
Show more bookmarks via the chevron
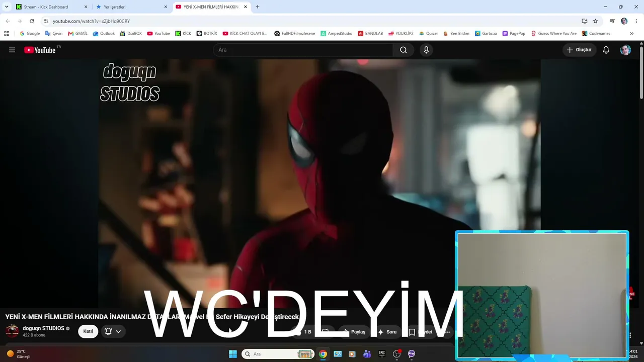point(631,34)
